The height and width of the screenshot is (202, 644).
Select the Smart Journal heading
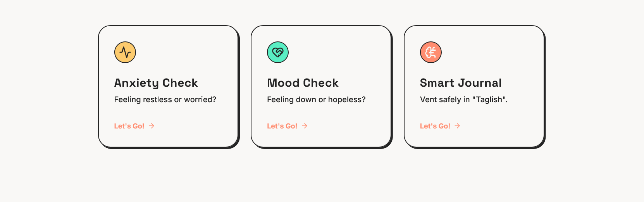pyautogui.click(x=461, y=83)
